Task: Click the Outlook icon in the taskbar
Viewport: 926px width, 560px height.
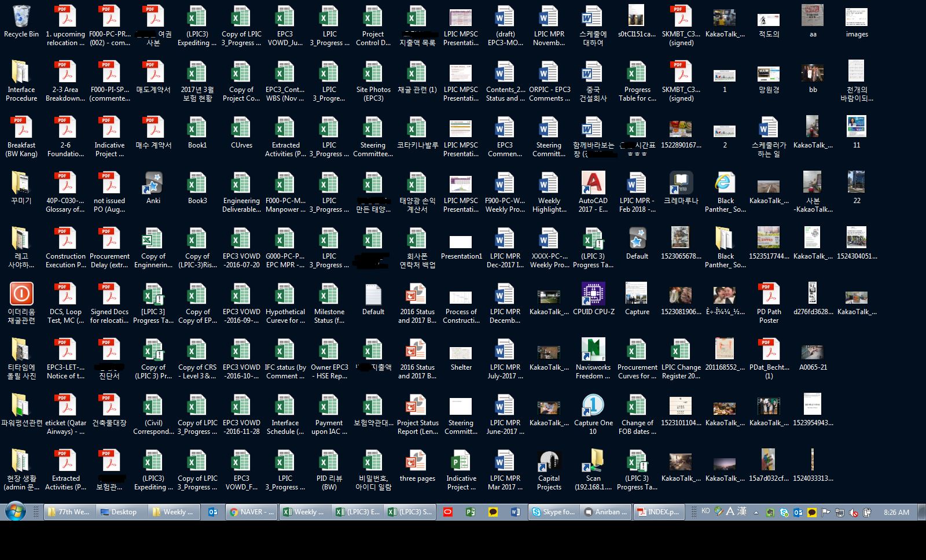Action: pos(213,512)
